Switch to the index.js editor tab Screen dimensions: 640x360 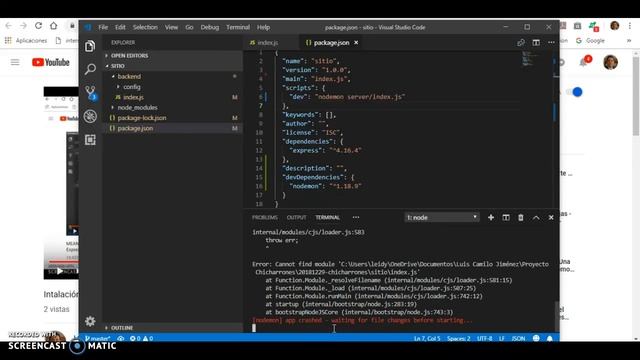[x=267, y=42]
